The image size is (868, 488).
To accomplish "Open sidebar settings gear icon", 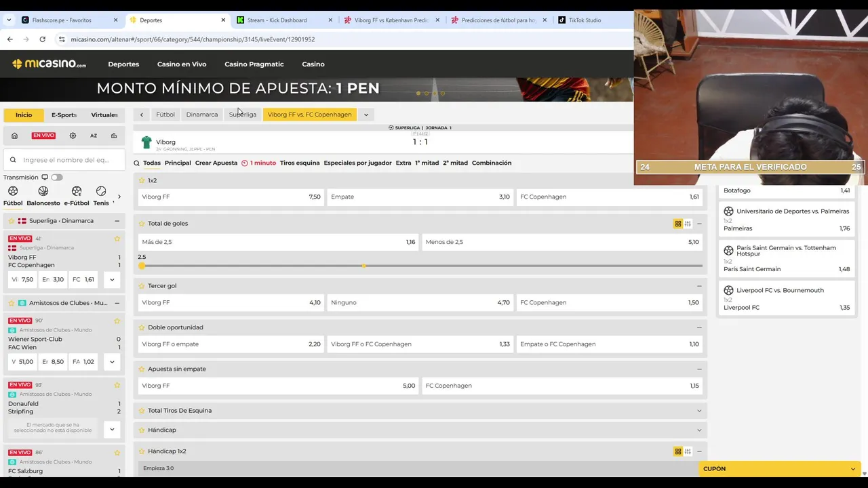I will point(73,136).
